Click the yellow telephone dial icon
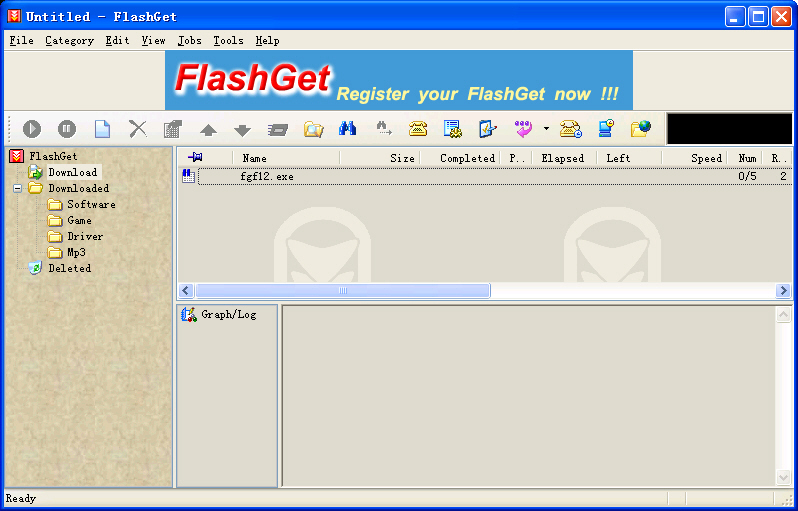 point(418,129)
